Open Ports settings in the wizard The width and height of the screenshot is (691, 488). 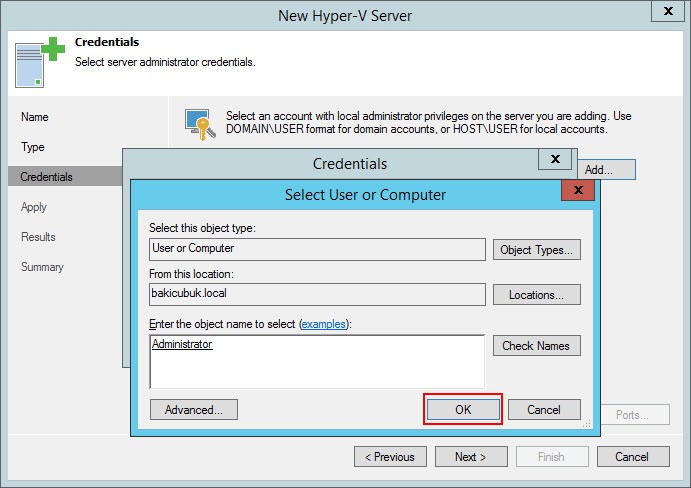pos(635,415)
